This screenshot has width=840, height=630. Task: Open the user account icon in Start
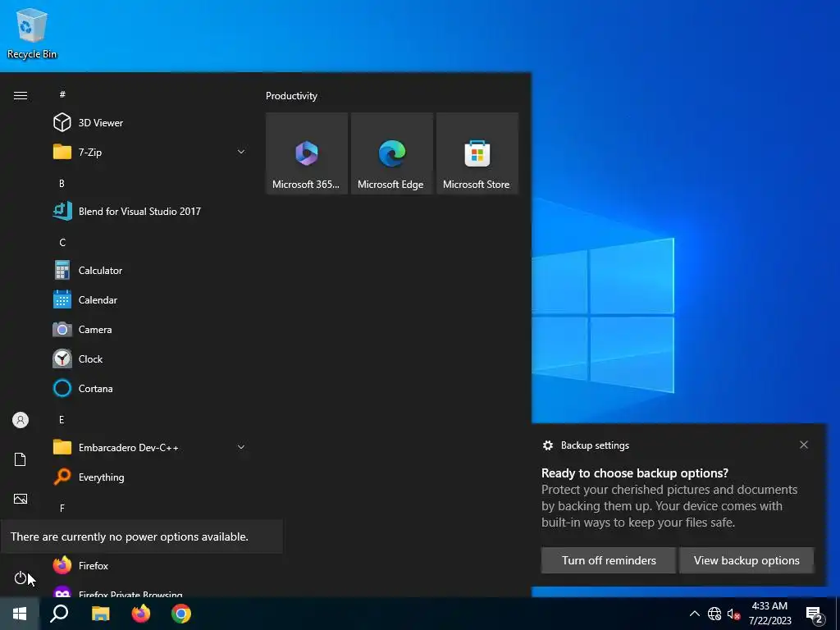(21, 420)
